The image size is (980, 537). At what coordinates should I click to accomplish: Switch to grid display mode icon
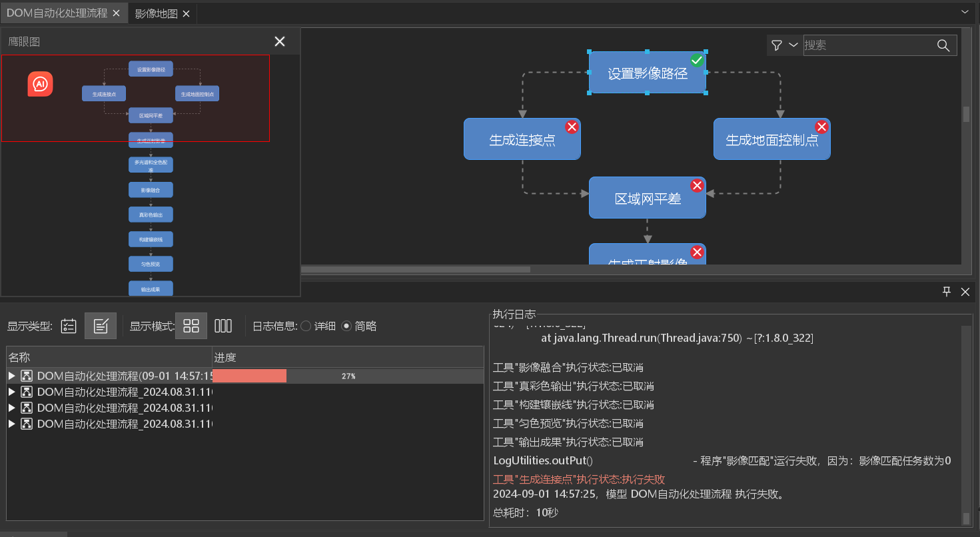(x=191, y=326)
